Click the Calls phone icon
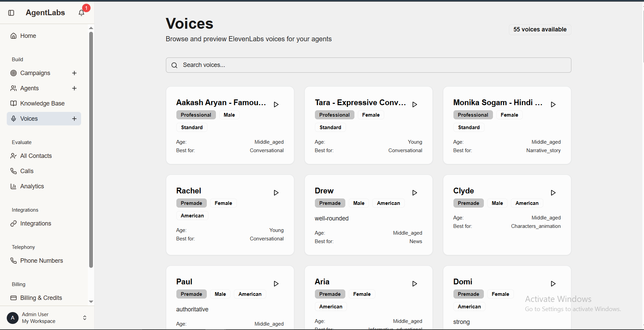Viewport: 644px width, 330px height. tap(13, 171)
